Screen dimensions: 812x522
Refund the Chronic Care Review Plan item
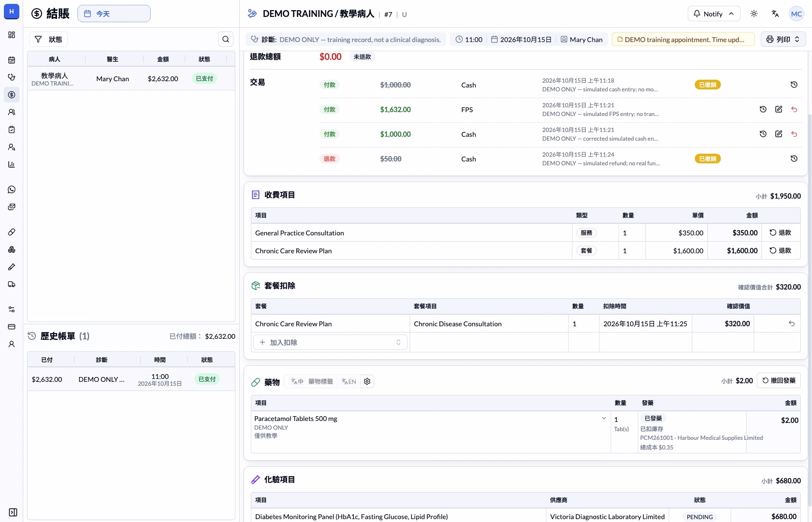point(781,250)
